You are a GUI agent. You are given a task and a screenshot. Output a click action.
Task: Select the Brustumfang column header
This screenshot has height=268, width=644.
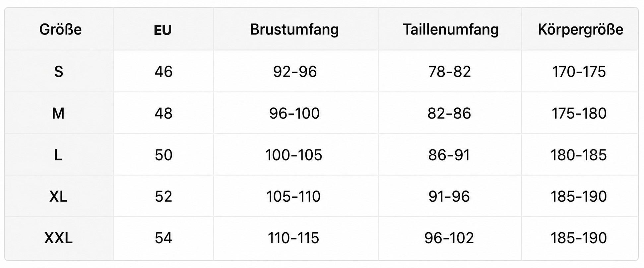pos(294,29)
